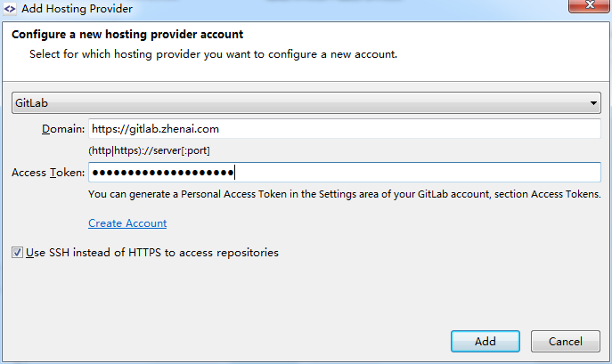Viewport: 612px width, 364px height.
Task: Click the (http|https)://server[:port] hint text
Action: 150,150
